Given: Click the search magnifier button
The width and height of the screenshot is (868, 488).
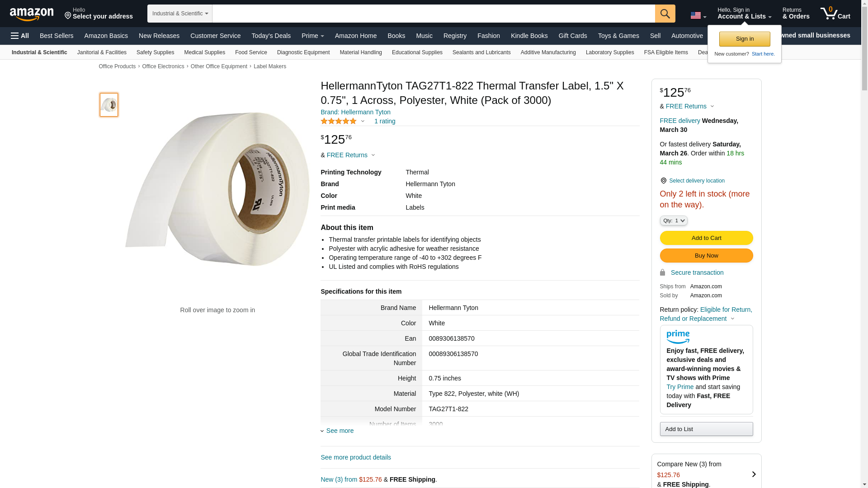Looking at the screenshot, I should click(x=665, y=14).
